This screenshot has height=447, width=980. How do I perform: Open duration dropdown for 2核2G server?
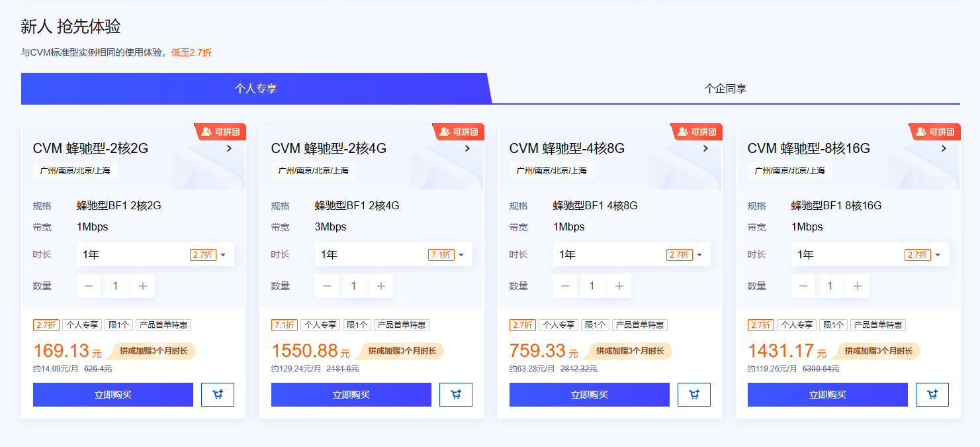tap(156, 254)
